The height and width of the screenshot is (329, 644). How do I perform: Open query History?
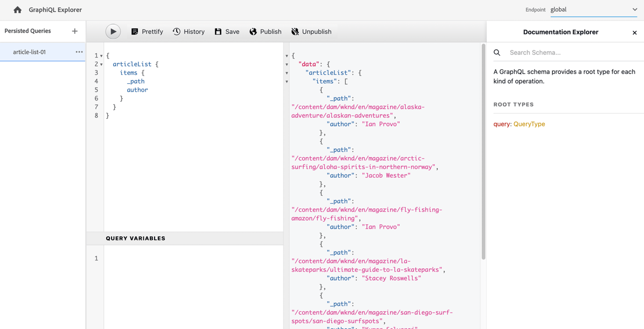point(188,32)
